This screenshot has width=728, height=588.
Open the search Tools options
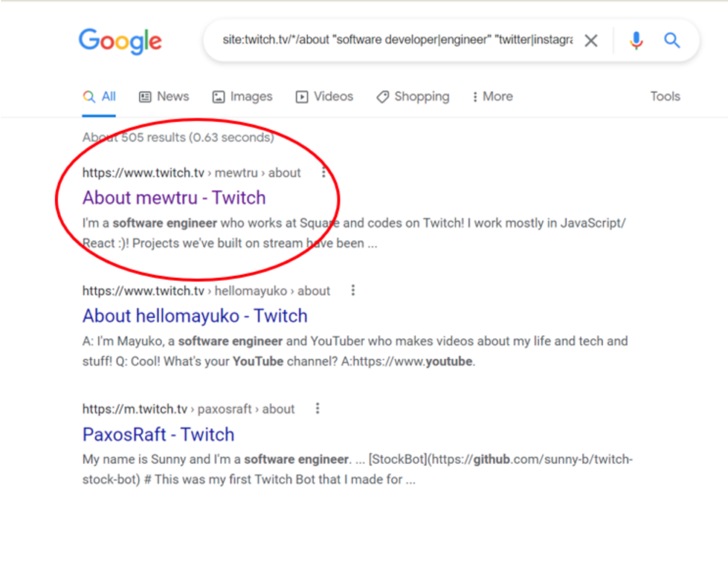click(665, 96)
